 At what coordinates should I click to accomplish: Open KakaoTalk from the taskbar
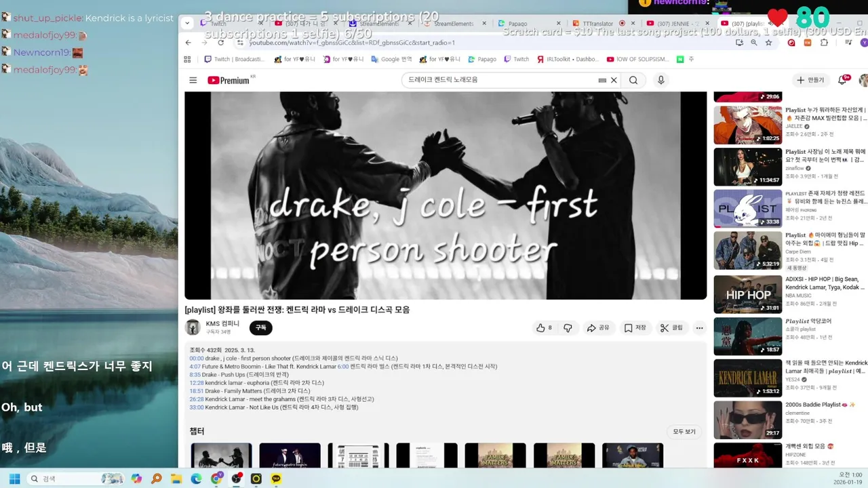point(277,479)
